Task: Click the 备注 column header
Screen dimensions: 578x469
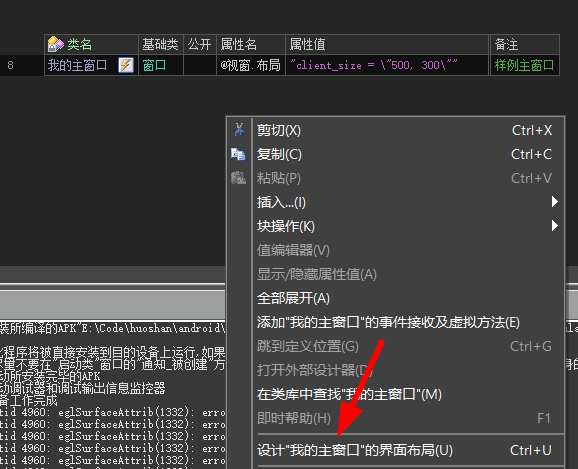Action: (x=525, y=44)
